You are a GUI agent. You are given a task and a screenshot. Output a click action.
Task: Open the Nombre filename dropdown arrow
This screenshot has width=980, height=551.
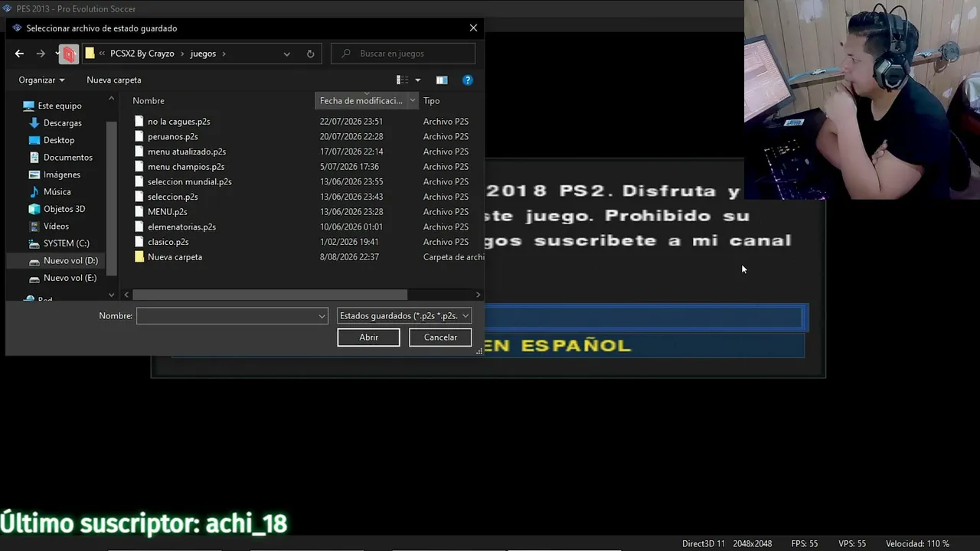(322, 316)
